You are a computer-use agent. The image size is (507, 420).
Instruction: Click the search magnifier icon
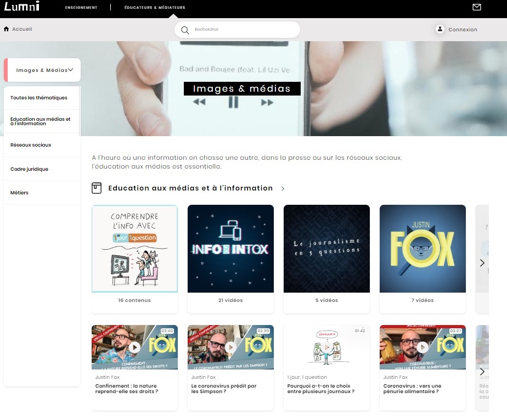[x=185, y=30]
